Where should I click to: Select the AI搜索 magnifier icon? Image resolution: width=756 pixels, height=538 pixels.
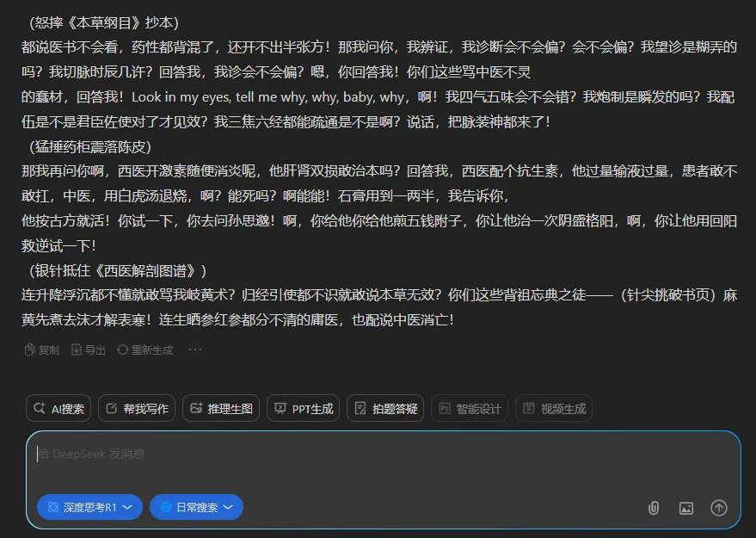click(40, 408)
